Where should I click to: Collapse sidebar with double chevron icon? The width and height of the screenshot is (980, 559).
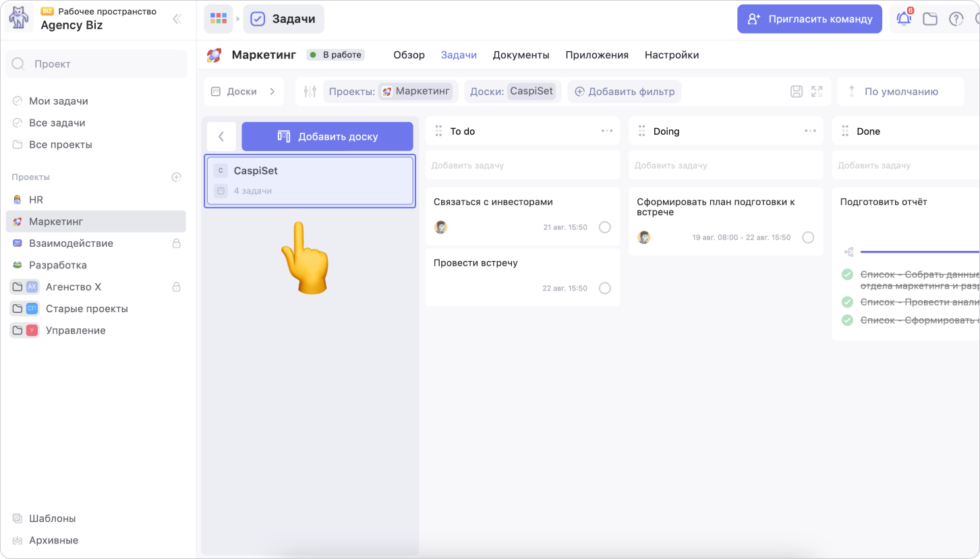coord(177,19)
